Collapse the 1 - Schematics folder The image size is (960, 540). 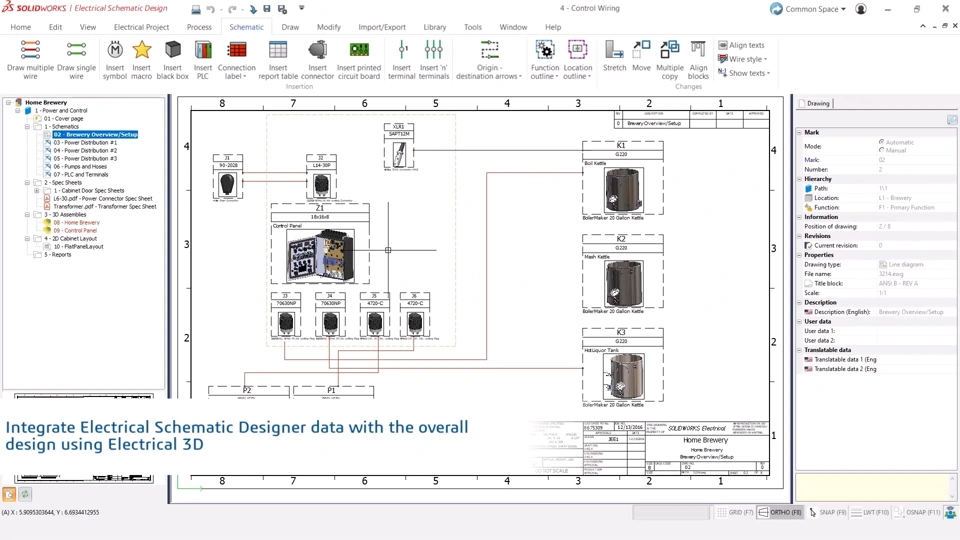[x=28, y=127]
